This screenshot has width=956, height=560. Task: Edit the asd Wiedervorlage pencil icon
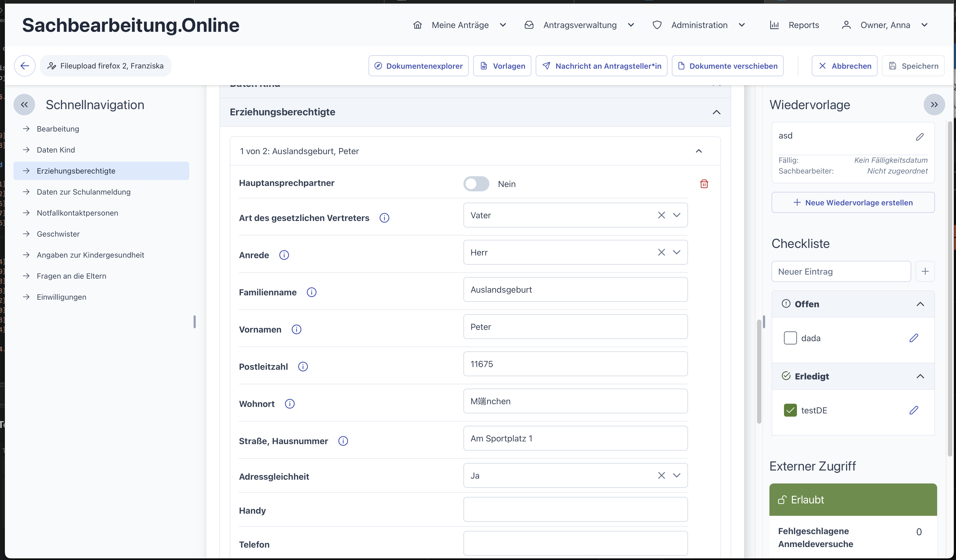(920, 137)
